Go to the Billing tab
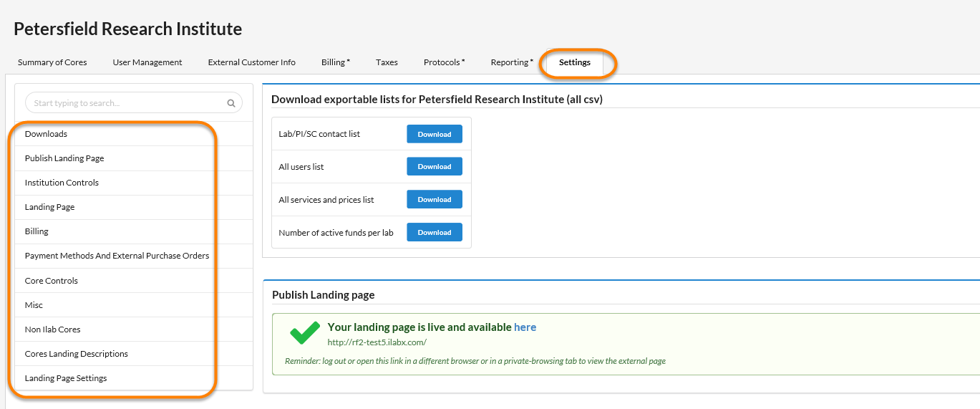980x409 pixels. [x=335, y=62]
